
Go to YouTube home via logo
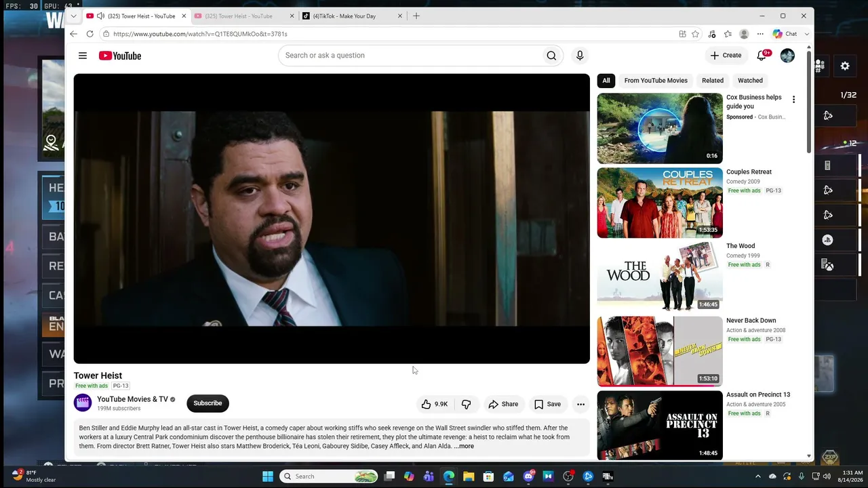120,56
